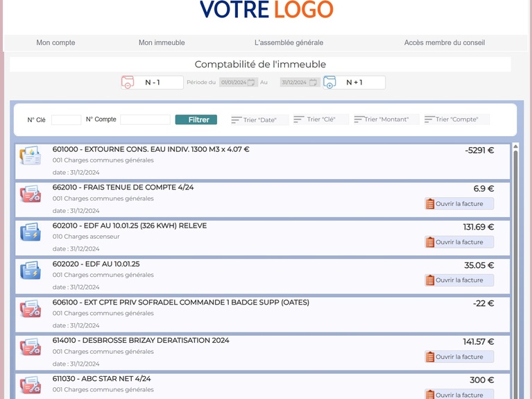Open the invoice for 611030 ABC STAR NET
This screenshot has width=532, height=399.
[459, 395]
